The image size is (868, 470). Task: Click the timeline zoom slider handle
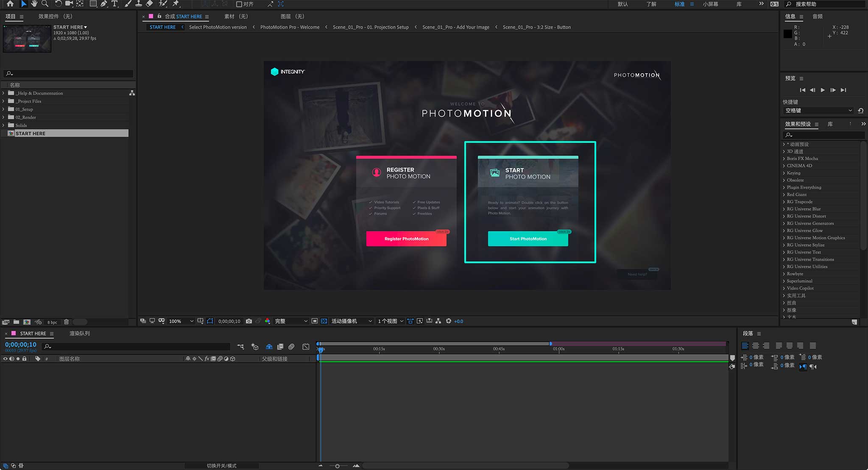pyautogui.click(x=337, y=466)
